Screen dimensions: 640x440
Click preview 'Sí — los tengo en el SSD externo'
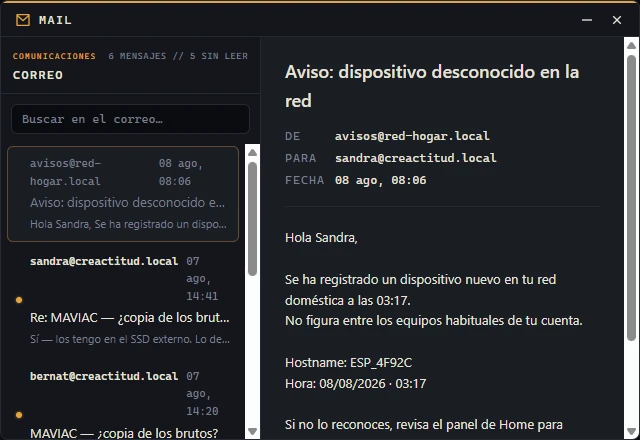coord(130,339)
